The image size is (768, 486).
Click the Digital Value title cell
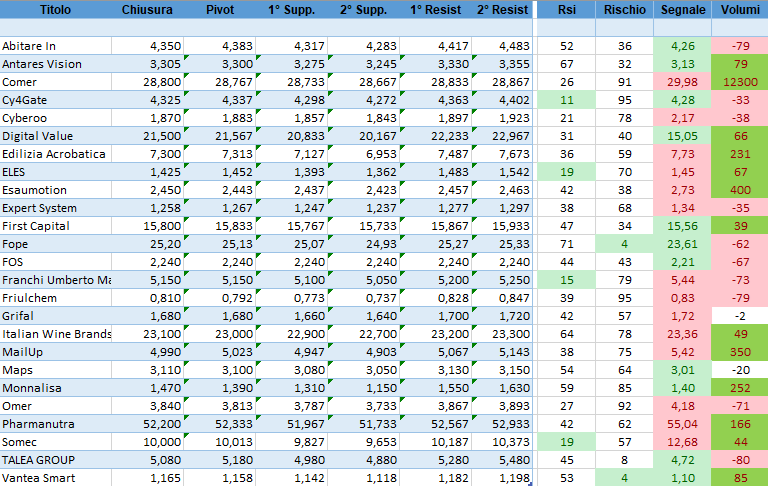click(x=55, y=136)
